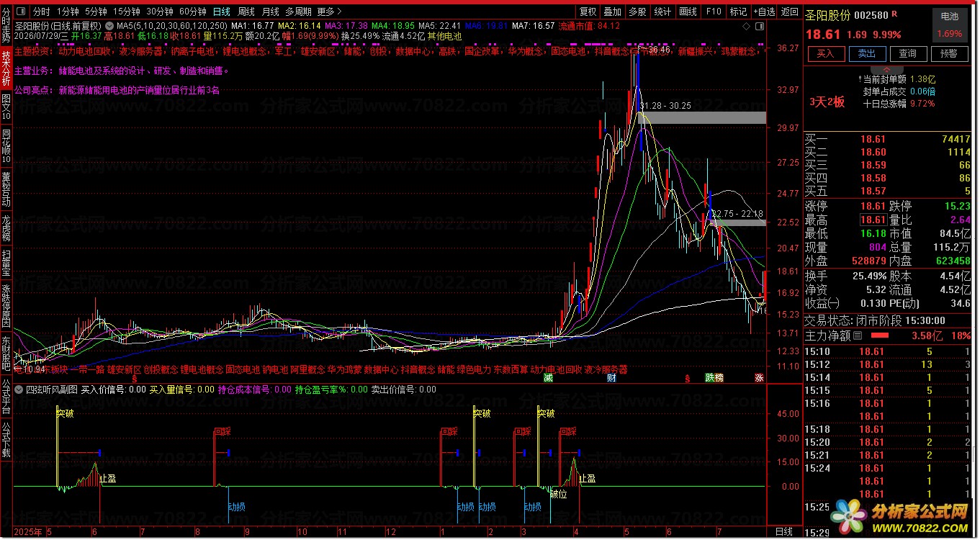Switch to the 60分钟 period
Viewport: 980px width, 540px height.
tap(193, 12)
